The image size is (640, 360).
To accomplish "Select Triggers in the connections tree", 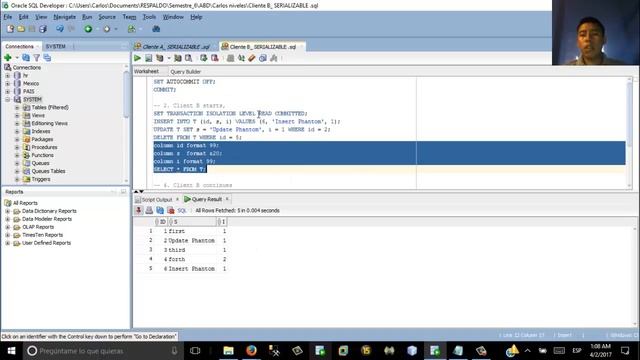I will tap(41, 179).
